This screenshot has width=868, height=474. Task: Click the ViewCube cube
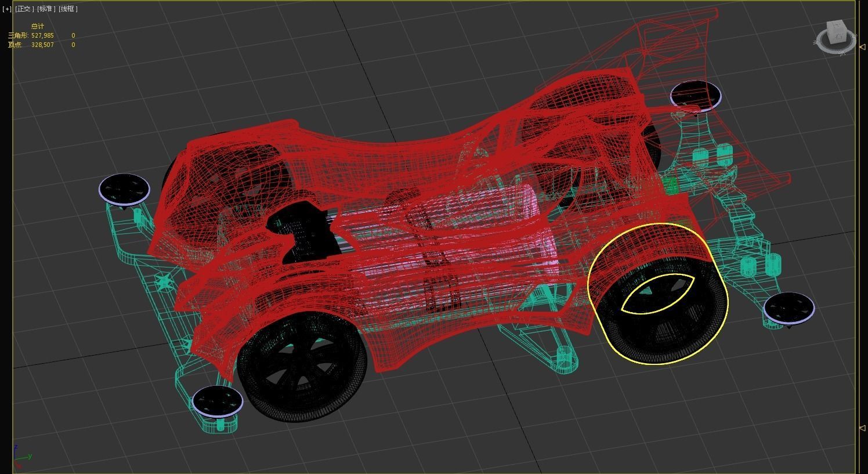click(837, 31)
